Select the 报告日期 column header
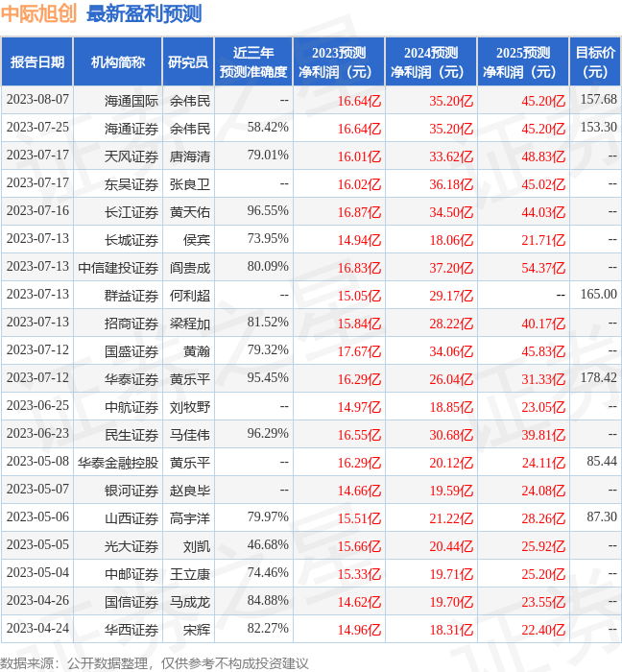The width and height of the screenshot is (622, 672). (37, 61)
